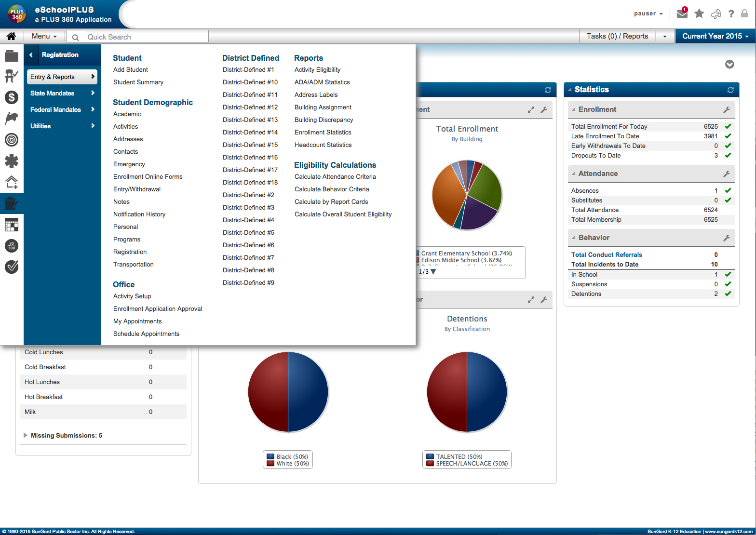This screenshot has width=756, height=535.
Task: Open the pauser user dropdown
Action: pos(648,13)
